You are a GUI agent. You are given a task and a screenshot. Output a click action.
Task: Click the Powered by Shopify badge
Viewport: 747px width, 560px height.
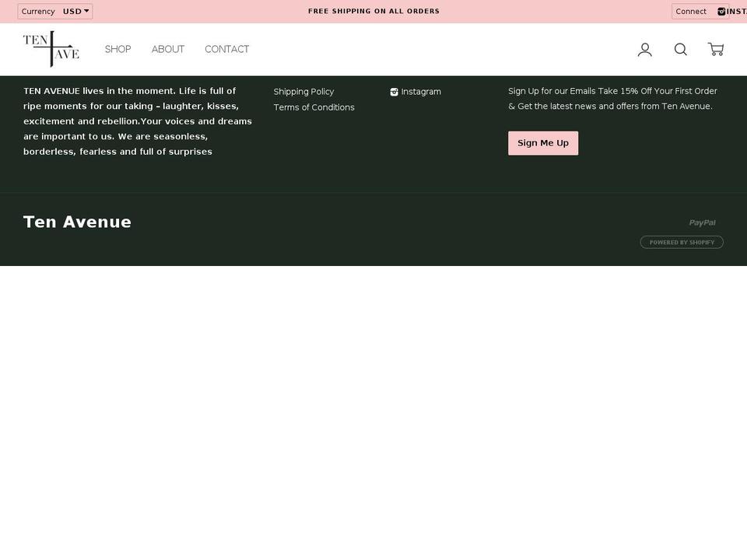tap(682, 243)
